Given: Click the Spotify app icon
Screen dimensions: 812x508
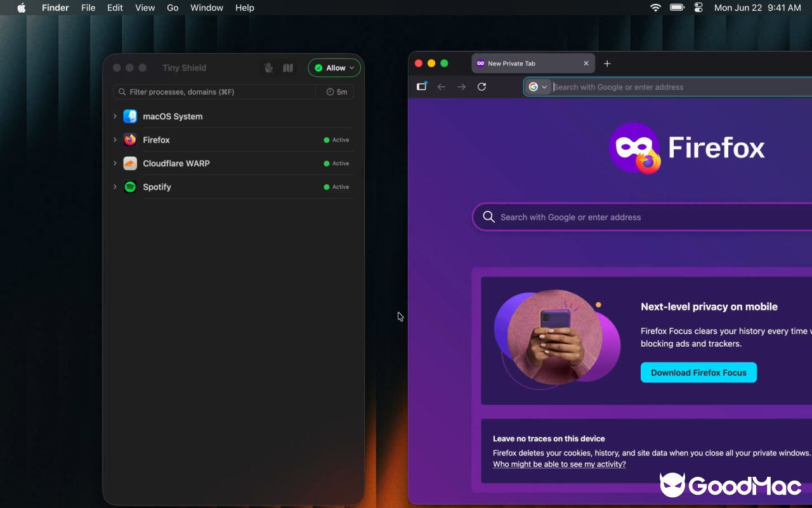Looking at the screenshot, I should (130, 187).
